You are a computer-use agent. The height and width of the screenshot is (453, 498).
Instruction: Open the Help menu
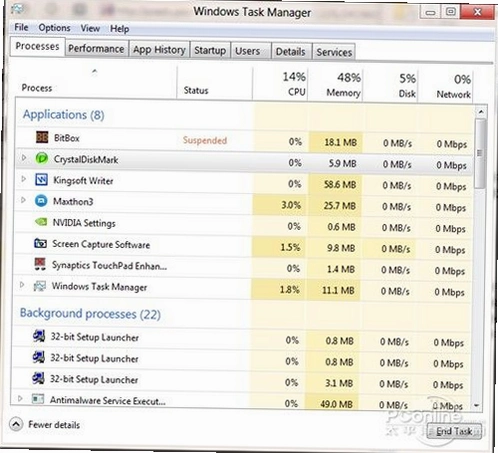pyautogui.click(x=119, y=29)
